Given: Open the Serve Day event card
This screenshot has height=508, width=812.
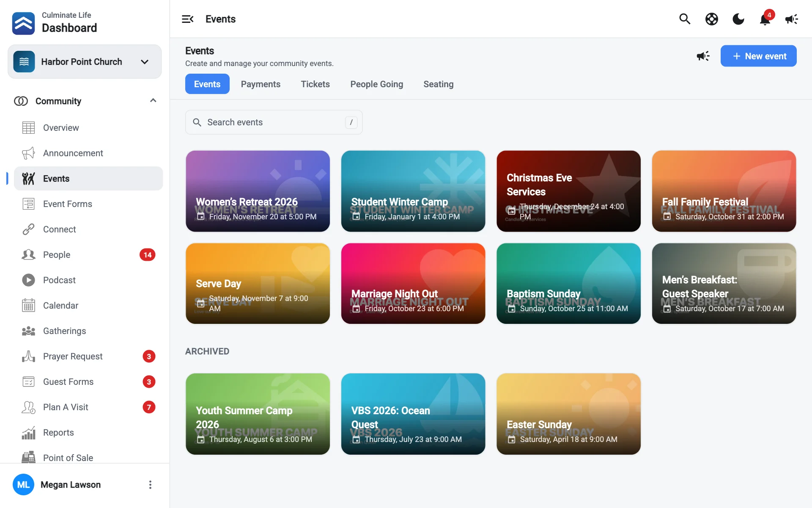Looking at the screenshot, I should 258,283.
